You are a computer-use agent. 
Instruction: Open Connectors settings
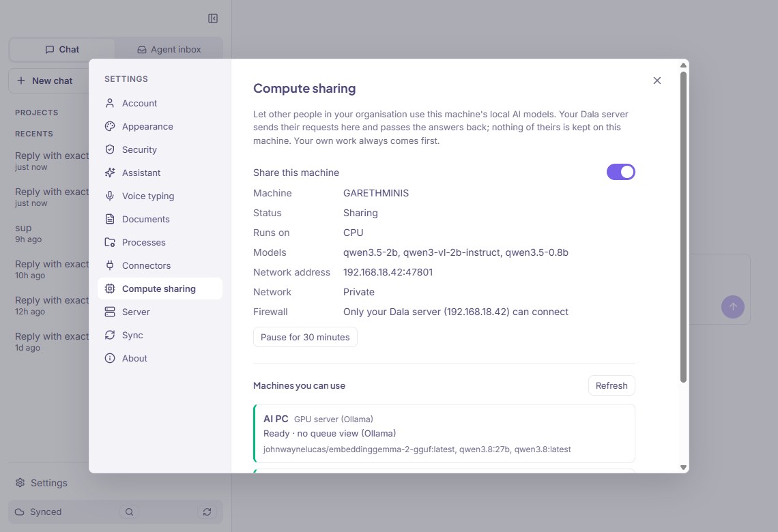tap(160, 265)
